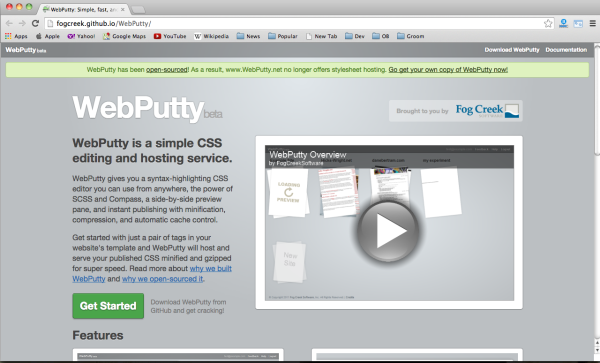Expand the Dev bookmark folder
The height and width of the screenshot is (363, 600).
[355, 36]
